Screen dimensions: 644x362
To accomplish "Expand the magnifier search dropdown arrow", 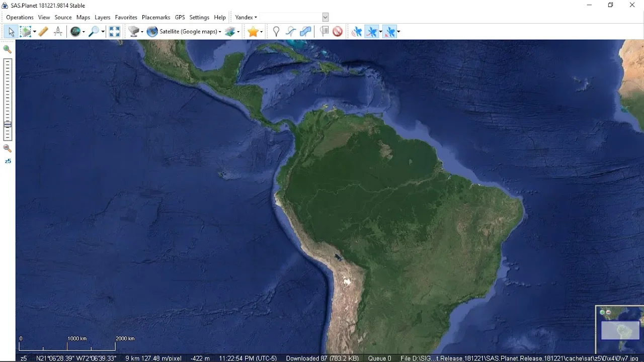I will 103,32.
